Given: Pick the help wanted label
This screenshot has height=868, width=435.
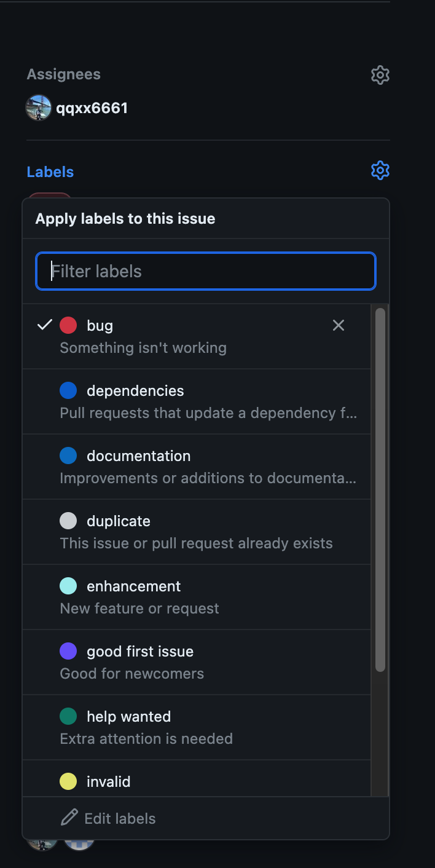Looking at the screenshot, I should point(197,727).
